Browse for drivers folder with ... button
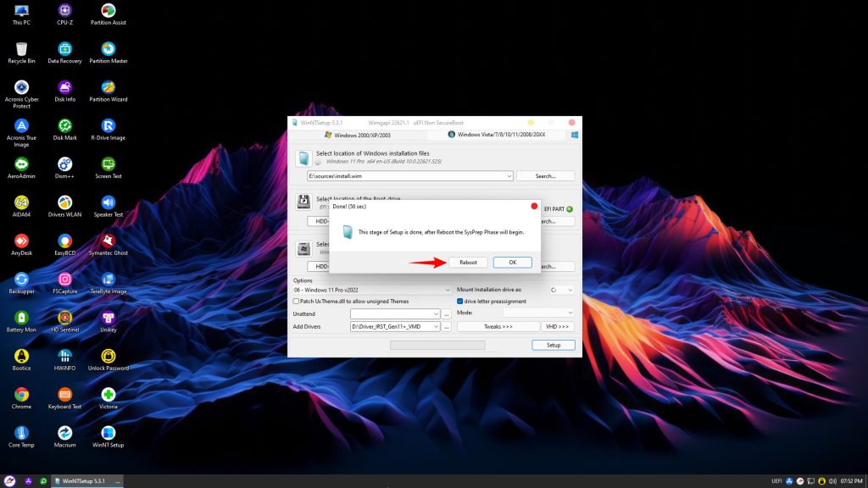868x488 pixels. point(447,326)
